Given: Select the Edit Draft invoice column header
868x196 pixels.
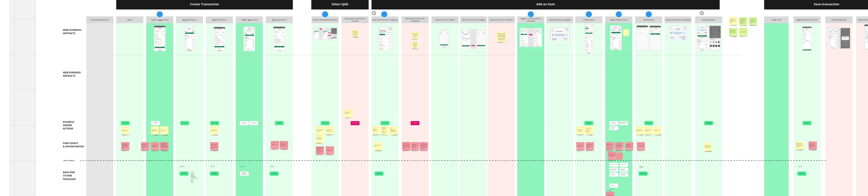Looking at the screenshot, I should click(x=219, y=20).
